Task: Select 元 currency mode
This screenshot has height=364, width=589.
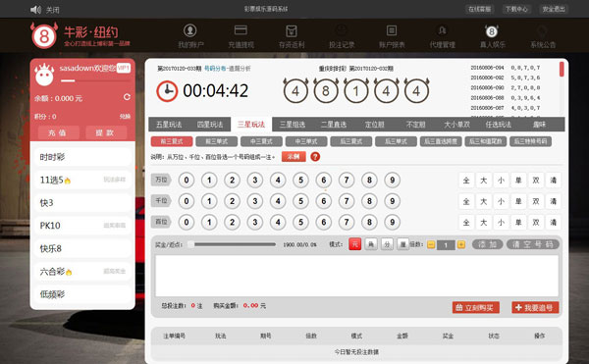Action: click(x=355, y=244)
